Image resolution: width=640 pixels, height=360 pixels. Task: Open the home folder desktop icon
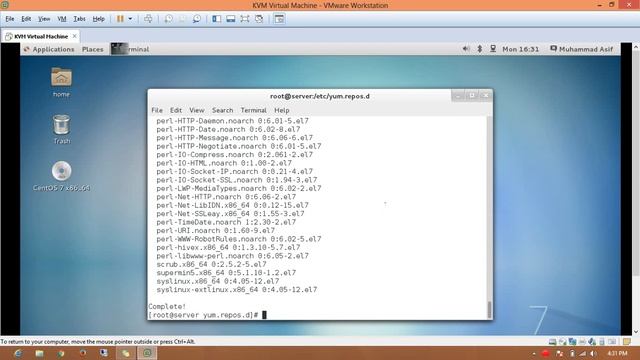61,82
